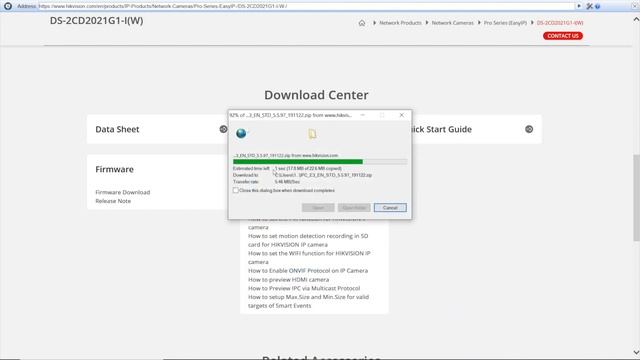Go to the Network Products breadcrumb

(x=400, y=23)
